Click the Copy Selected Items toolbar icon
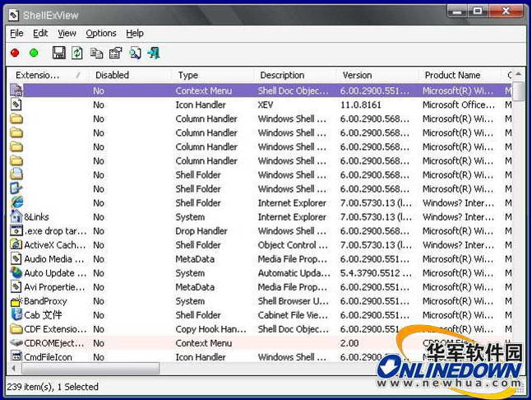 click(x=97, y=53)
